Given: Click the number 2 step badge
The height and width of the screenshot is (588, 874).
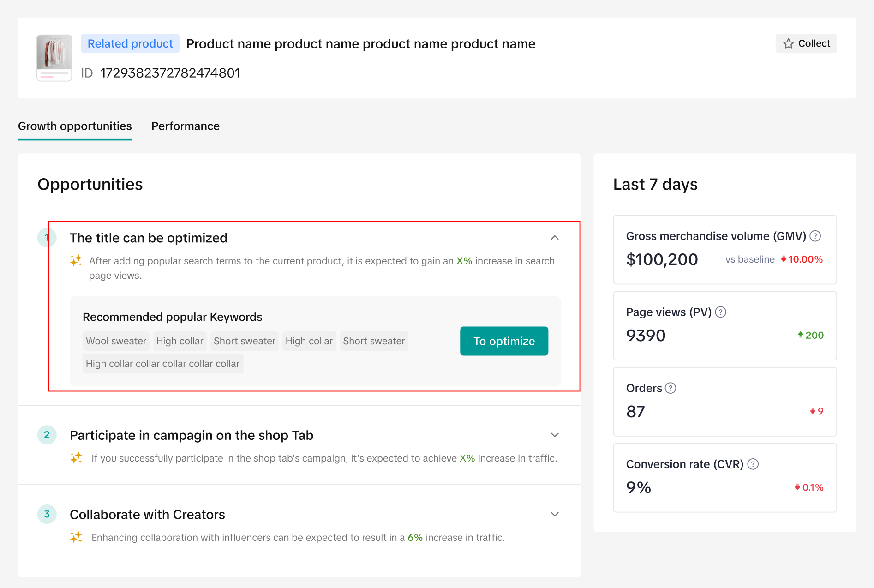Looking at the screenshot, I should click(47, 435).
